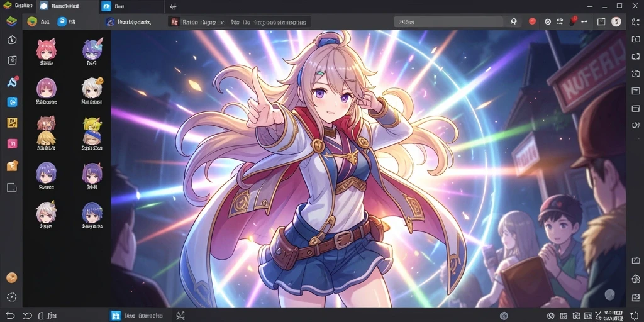
Task: Select the sub-tab with red character thumbnail
Action: click(x=239, y=22)
